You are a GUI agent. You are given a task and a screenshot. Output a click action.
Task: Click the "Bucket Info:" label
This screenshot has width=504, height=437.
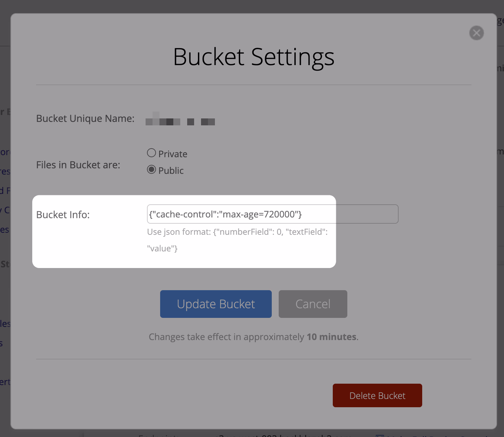[x=63, y=215]
